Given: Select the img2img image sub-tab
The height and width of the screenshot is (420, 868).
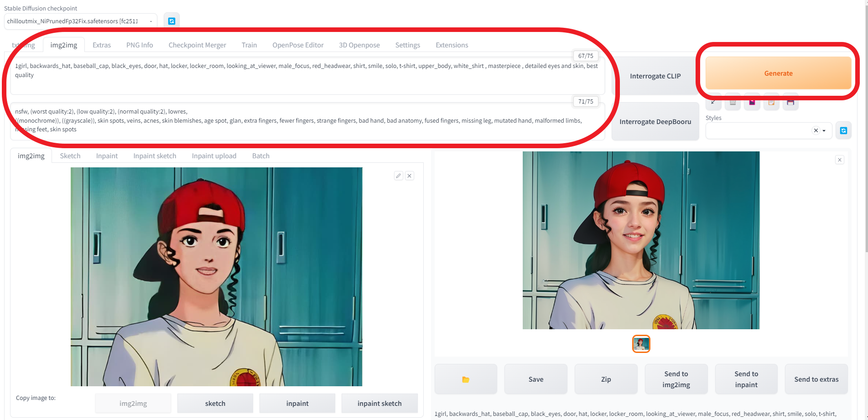Looking at the screenshot, I should click(x=31, y=156).
